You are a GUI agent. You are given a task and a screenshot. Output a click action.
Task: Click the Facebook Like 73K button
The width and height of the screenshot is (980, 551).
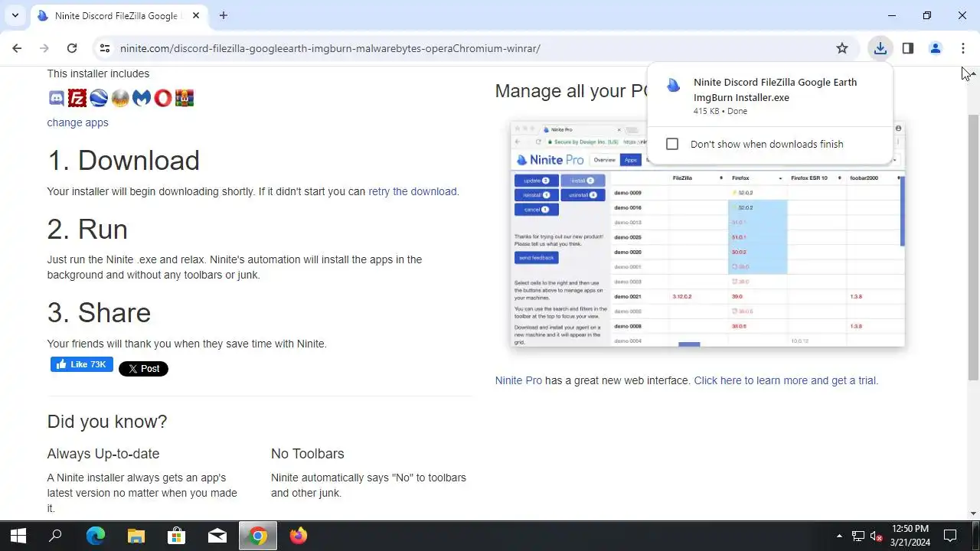(x=82, y=364)
